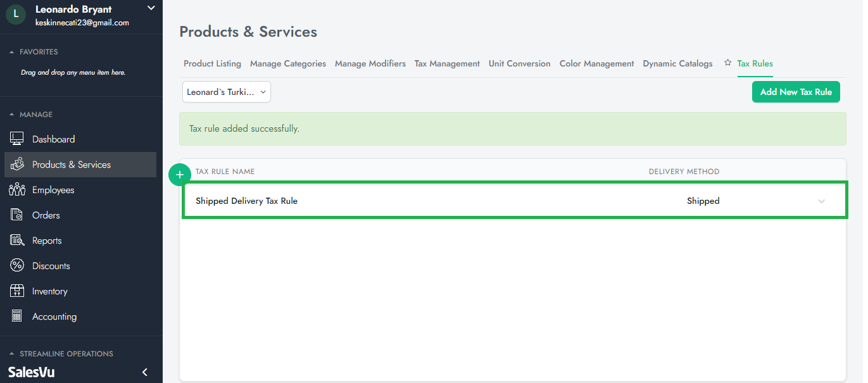This screenshot has width=868, height=383.
Task: Click the Discounts percent icon
Action: [x=17, y=266]
